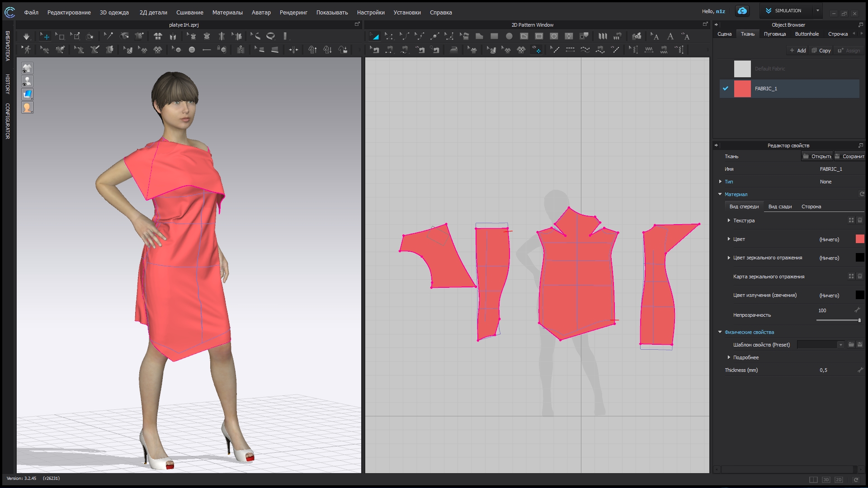Open the Шаблон свойств (Preset) dropdown
This screenshot has height=488, width=868.
(x=840, y=345)
